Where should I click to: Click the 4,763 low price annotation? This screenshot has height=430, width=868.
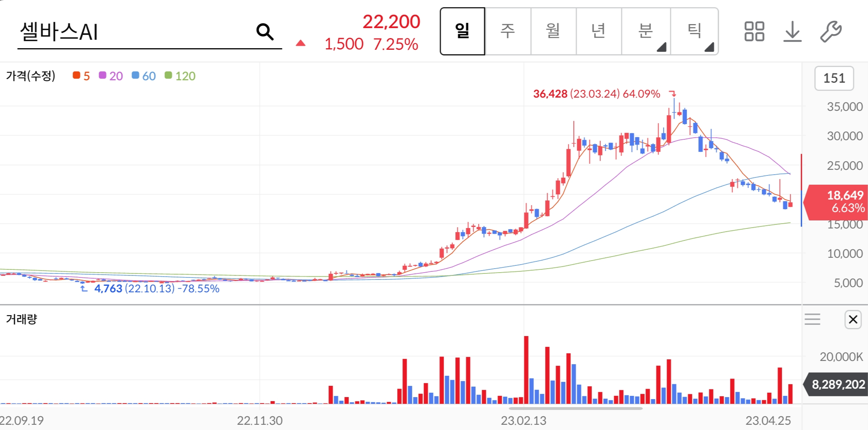pos(156,289)
